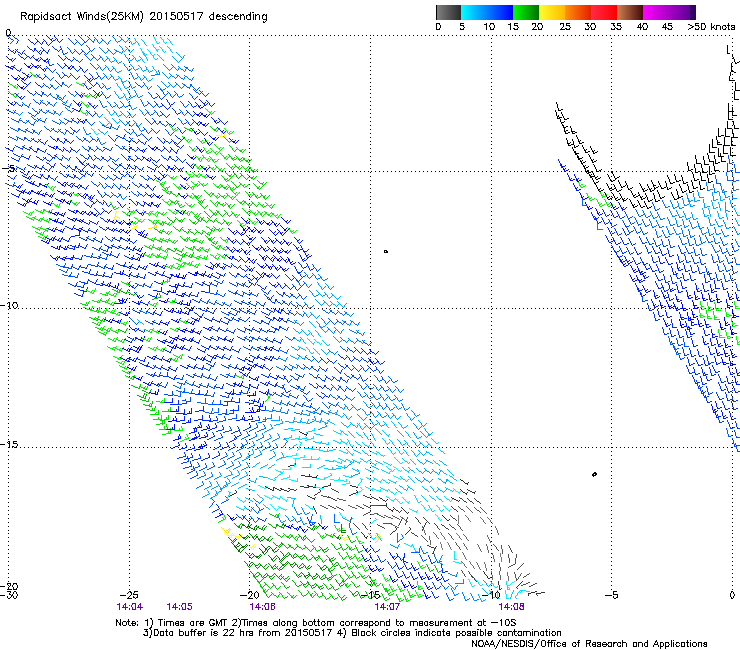Click the legend tick label 40

pos(642,27)
